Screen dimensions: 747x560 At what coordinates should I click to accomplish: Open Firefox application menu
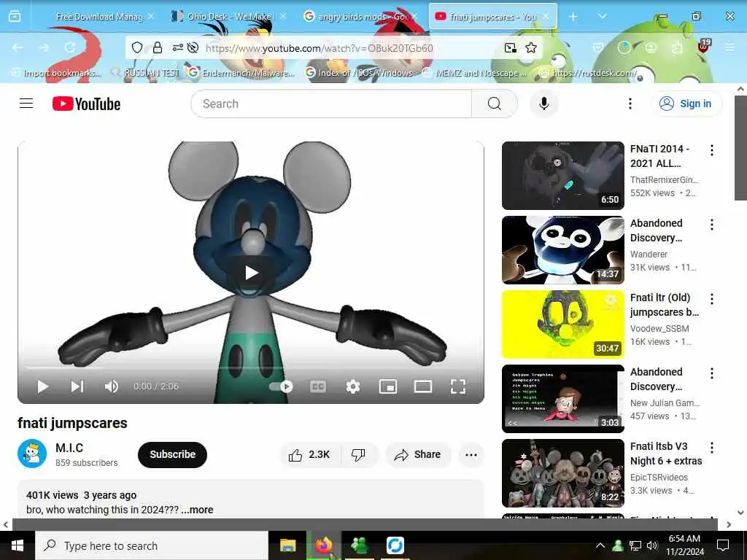click(729, 47)
